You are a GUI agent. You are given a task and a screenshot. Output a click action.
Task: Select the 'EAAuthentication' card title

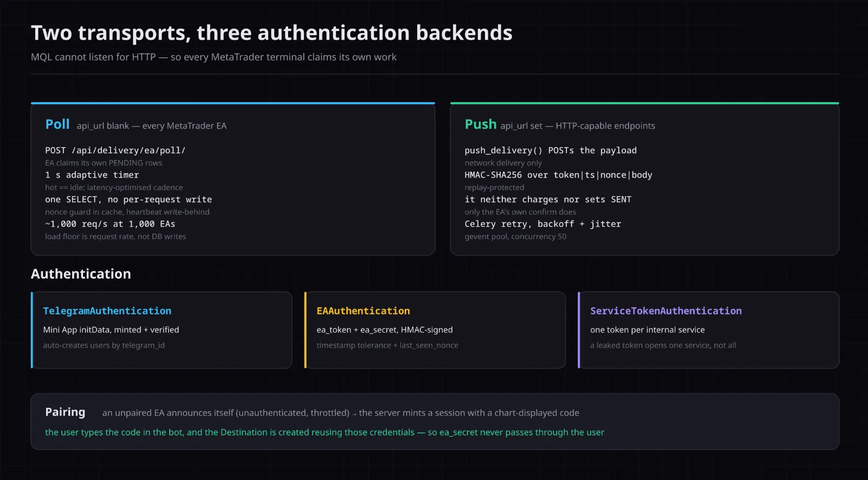[363, 311]
